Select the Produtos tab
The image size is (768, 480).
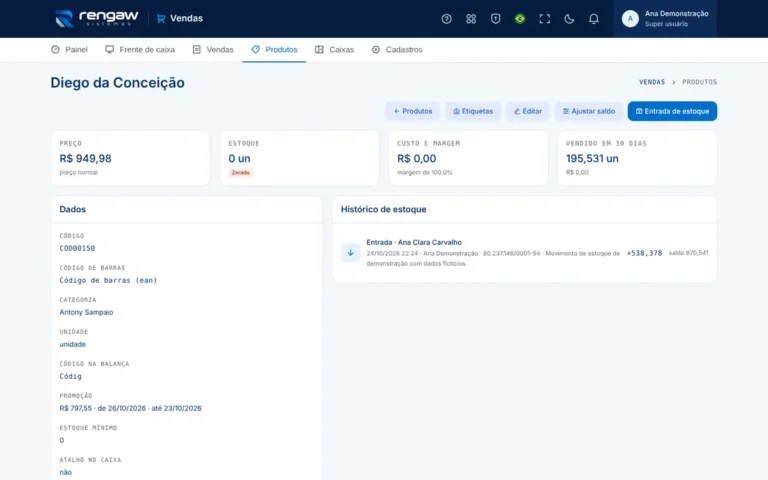click(x=274, y=49)
